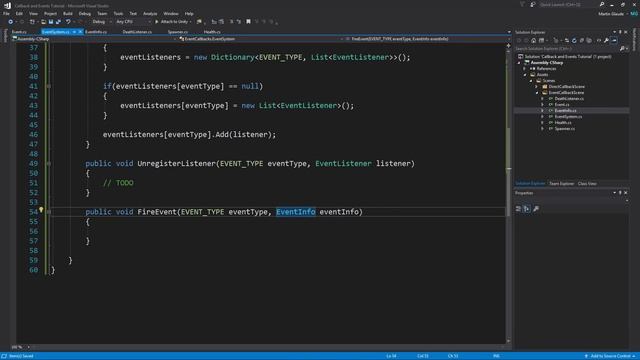The width and height of the screenshot is (640, 360).
Task: Switch to the Health.cs editor tab
Action: [212, 32]
